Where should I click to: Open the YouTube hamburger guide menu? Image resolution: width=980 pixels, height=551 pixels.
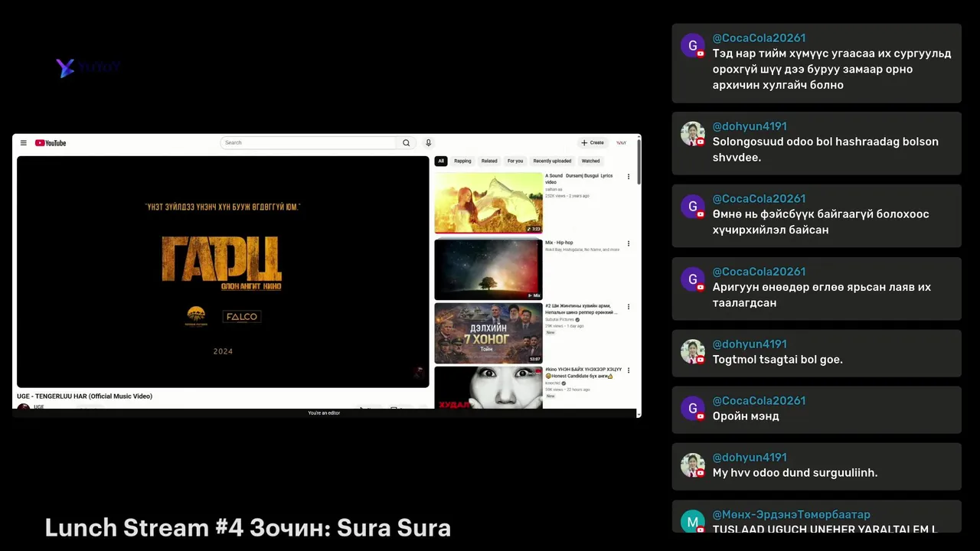[x=24, y=143]
